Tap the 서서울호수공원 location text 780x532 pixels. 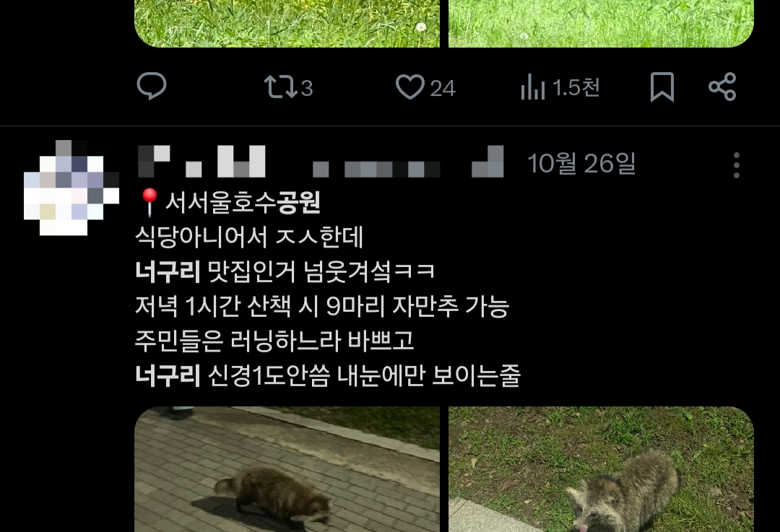pos(243,202)
